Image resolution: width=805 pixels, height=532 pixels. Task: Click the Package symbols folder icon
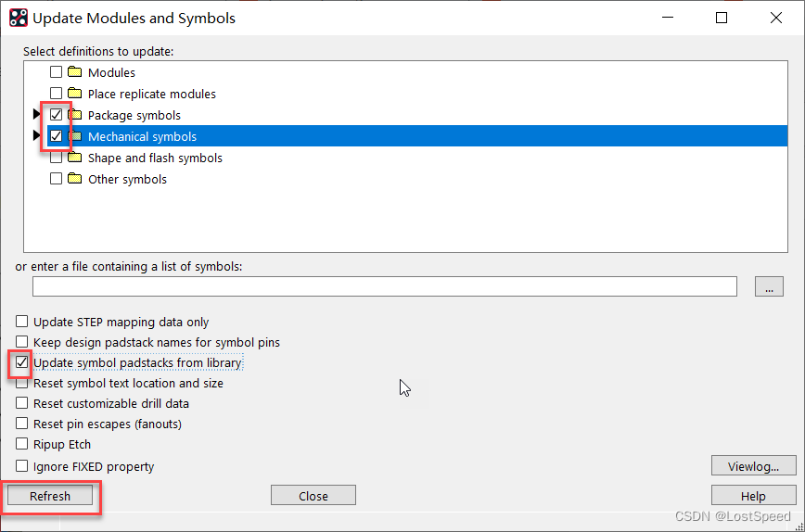tap(75, 115)
